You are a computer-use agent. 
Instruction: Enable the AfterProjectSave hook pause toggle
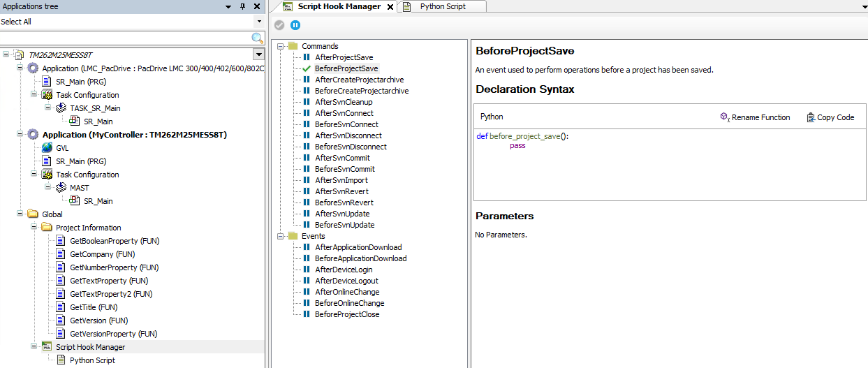click(x=307, y=57)
